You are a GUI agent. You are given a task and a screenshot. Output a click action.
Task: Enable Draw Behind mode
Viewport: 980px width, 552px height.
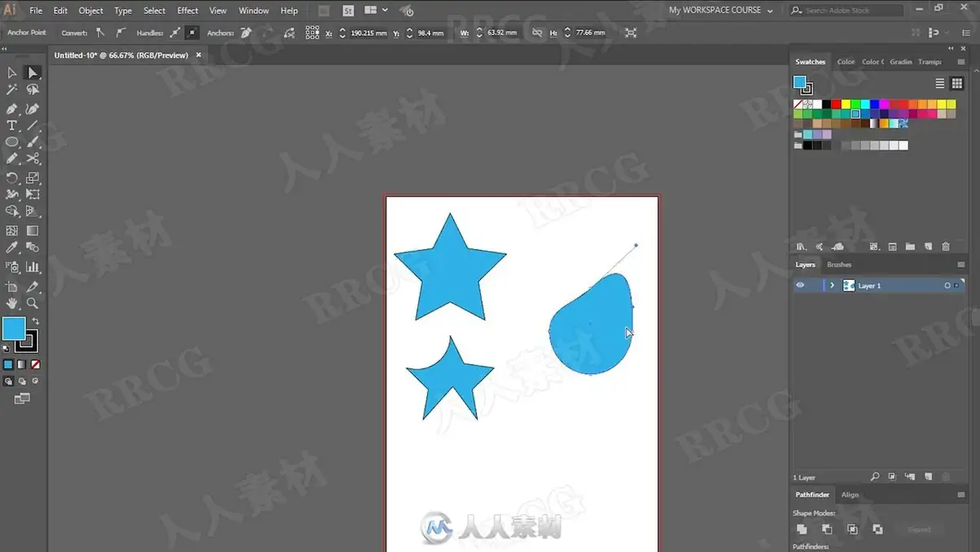point(22,381)
